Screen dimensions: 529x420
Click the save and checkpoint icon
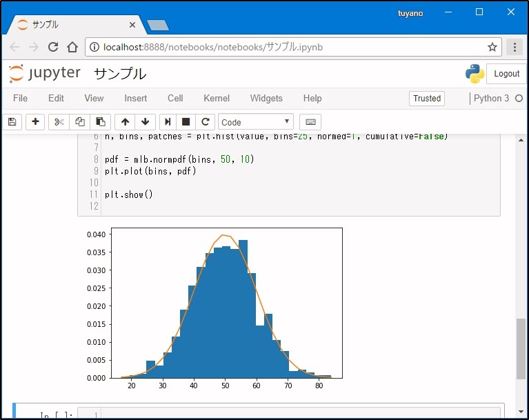coord(12,122)
